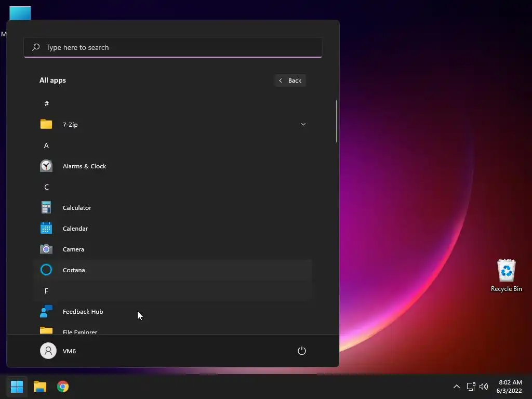Go Back to pinned apps
This screenshot has width=532, height=399.
290,81
